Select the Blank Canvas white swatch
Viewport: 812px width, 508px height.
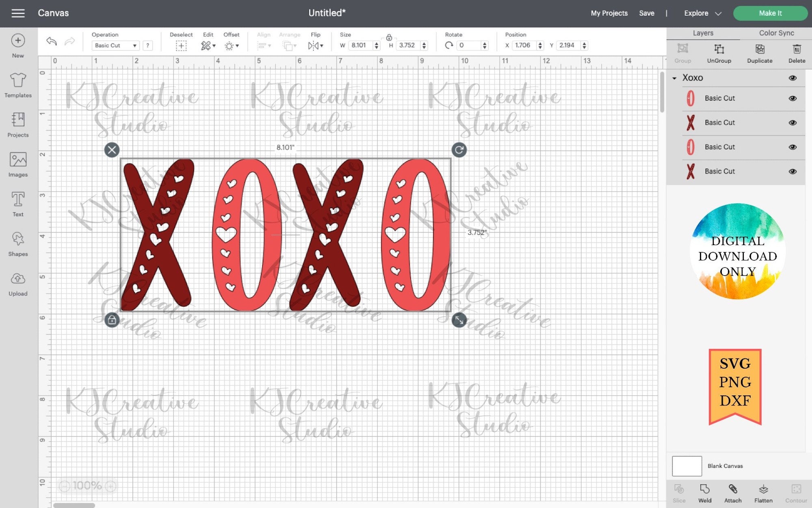click(x=687, y=466)
